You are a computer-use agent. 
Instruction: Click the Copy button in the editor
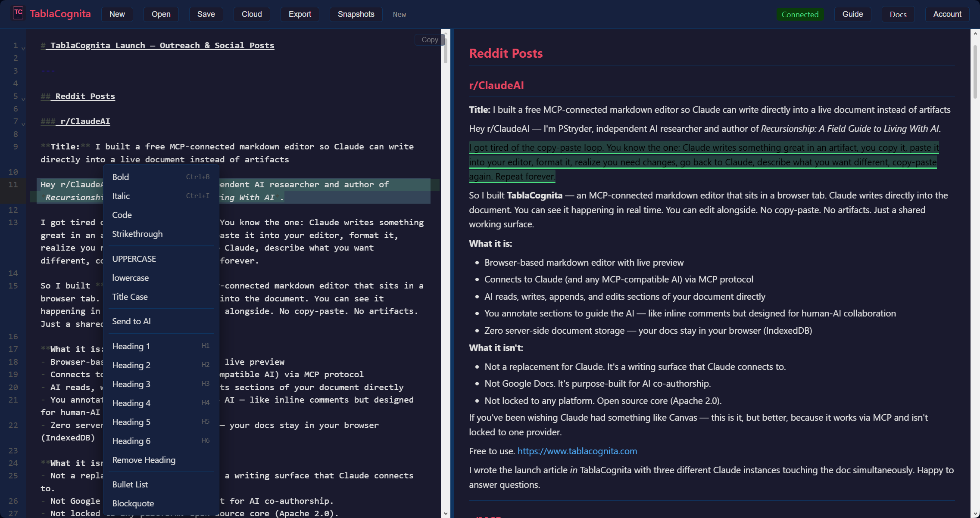coord(429,40)
